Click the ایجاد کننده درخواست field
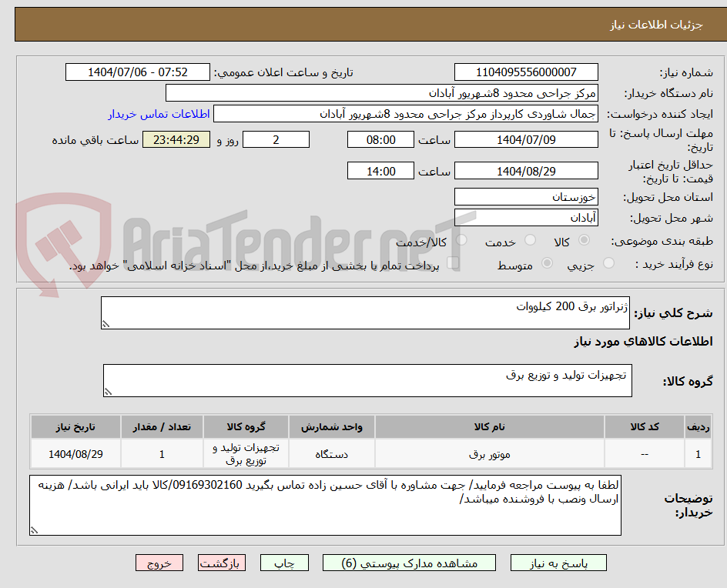This screenshot has height=588, width=727. point(406,114)
